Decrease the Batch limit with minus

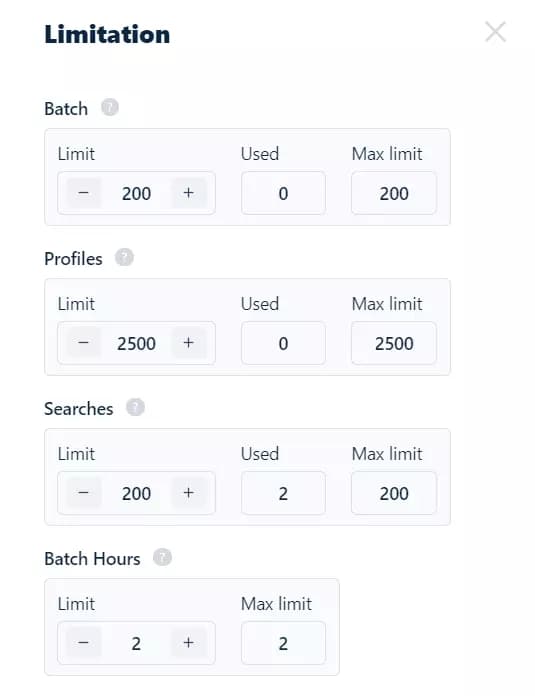[x=83, y=193]
